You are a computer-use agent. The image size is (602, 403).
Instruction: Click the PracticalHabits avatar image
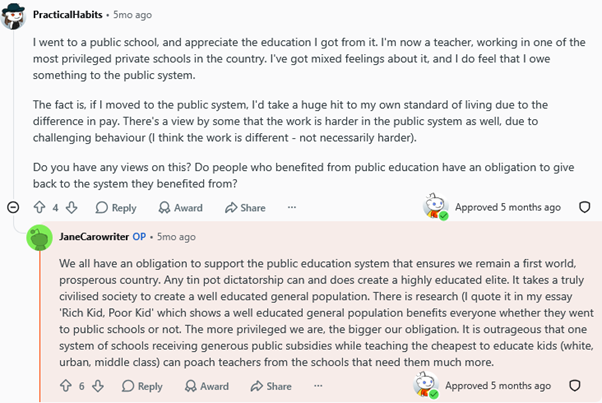(x=13, y=16)
